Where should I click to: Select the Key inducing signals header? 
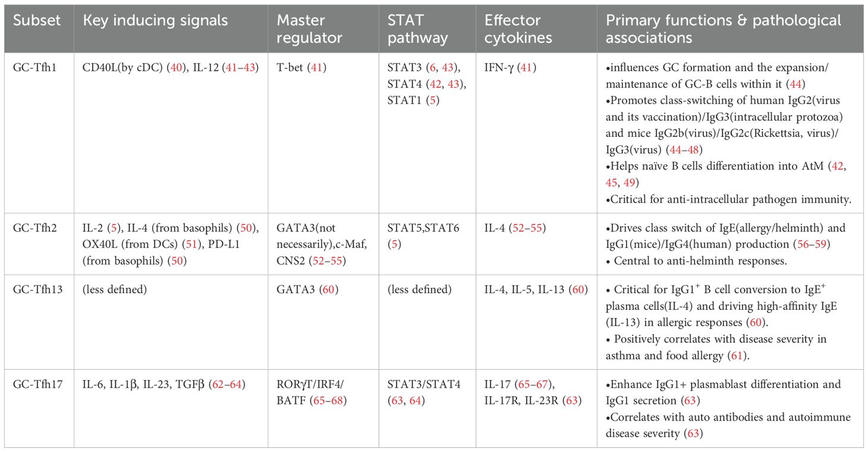point(155,21)
